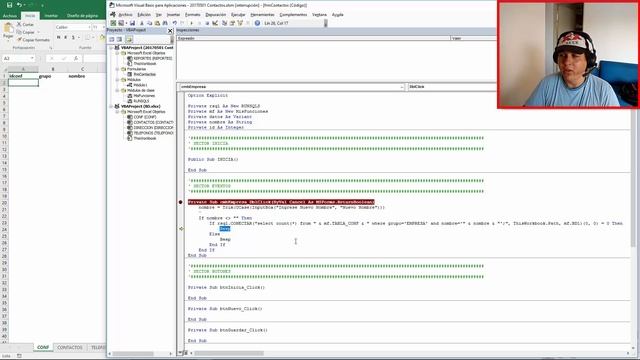Collapse the VBAProject (BD.xlsx) tree node
640x360 pixels.
pyautogui.click(x=111, y=106)
